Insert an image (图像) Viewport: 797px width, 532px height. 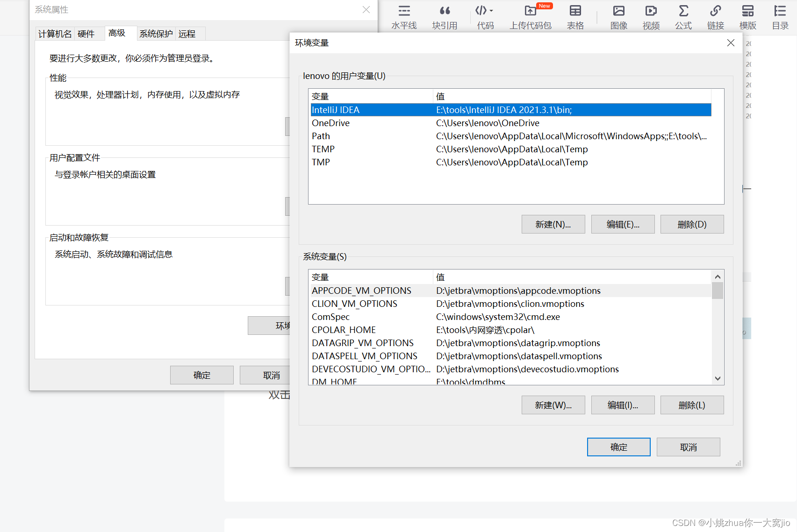[x=618, y=16]
